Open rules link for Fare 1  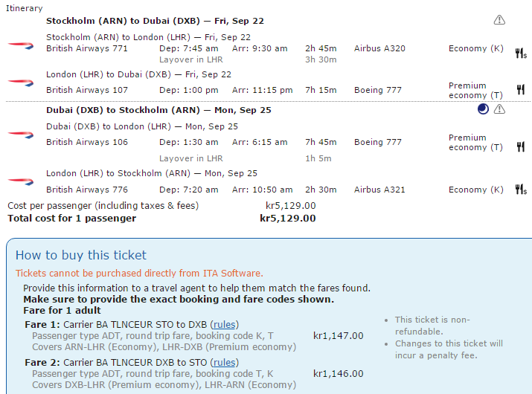225,324
